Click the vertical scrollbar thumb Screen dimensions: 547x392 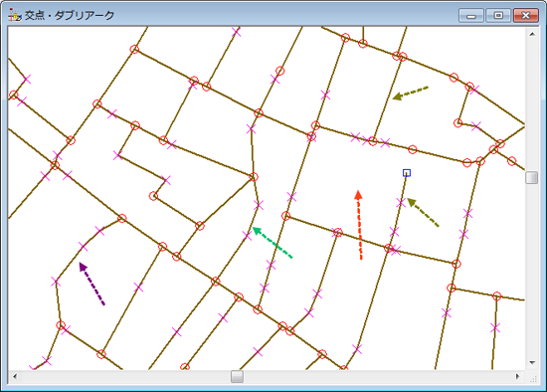coord(532,177)
